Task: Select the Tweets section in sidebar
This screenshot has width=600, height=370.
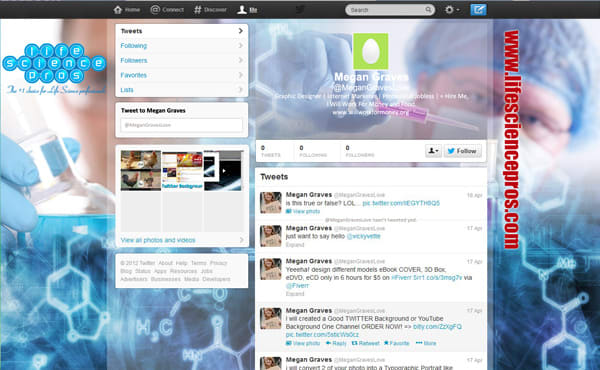Action: [182, 31]
